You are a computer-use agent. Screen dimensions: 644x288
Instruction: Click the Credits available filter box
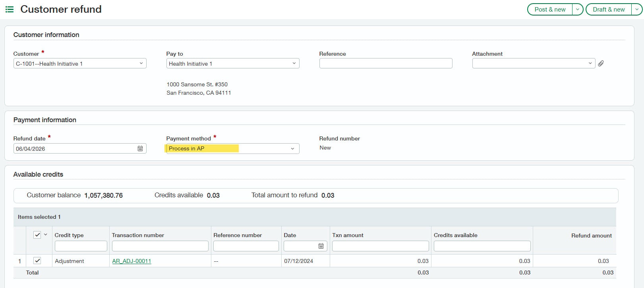[x=482, y=246]
